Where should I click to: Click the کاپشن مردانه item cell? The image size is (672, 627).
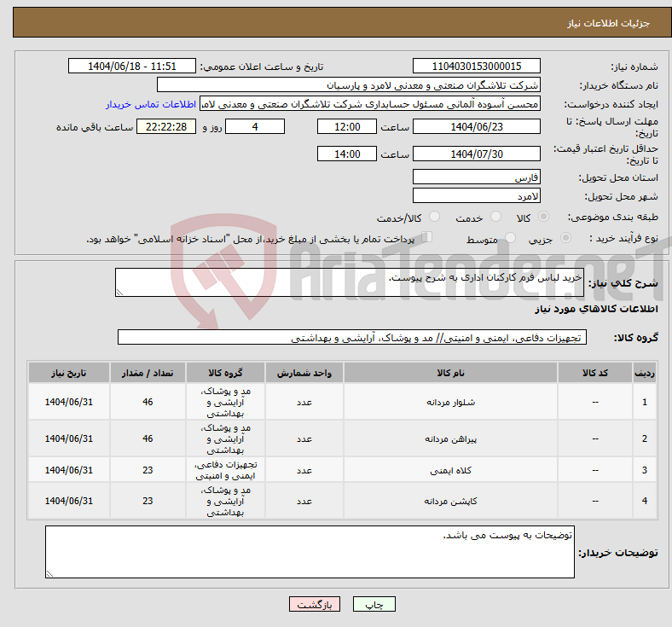450,501
